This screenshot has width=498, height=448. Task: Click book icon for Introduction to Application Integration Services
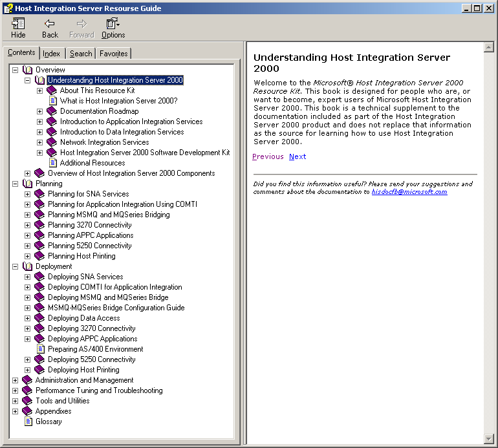pyautogui.click(x=52, y=122)
